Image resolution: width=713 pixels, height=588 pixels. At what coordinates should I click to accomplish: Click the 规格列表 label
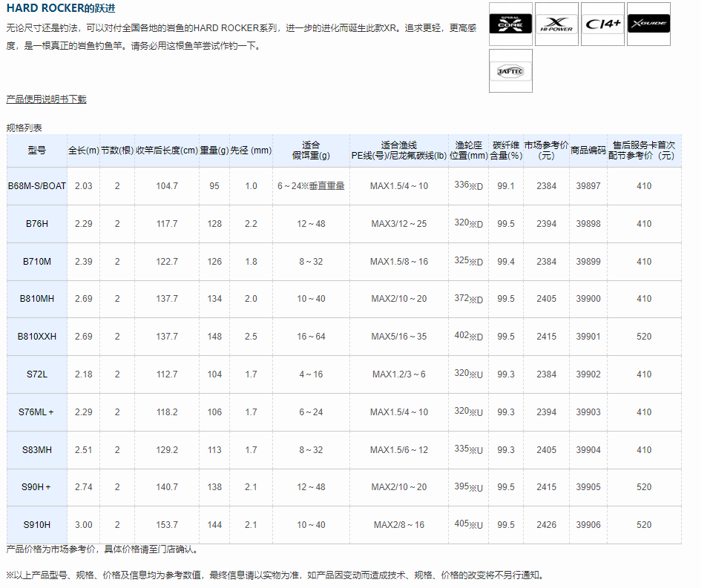point(24,128)
